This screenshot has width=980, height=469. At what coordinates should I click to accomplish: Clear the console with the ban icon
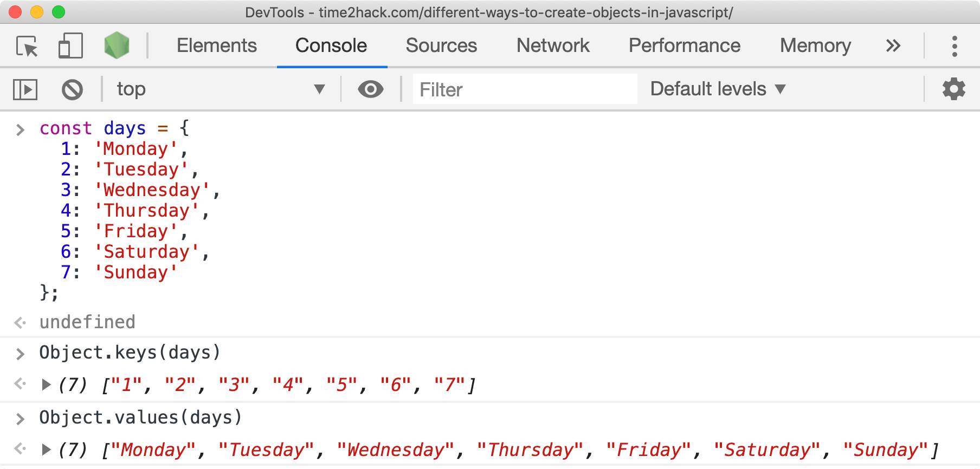point(72,89)
